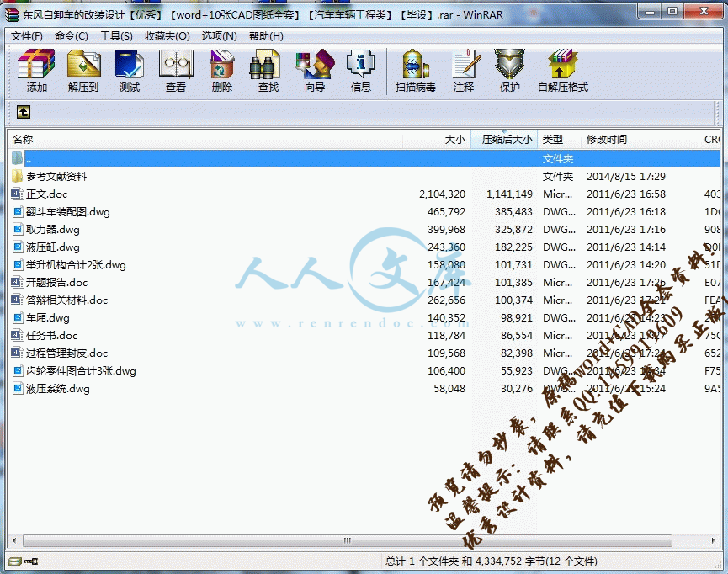Close the WinRAR window
Viewport: 728px width, 574px height.
tap(704, 11)
